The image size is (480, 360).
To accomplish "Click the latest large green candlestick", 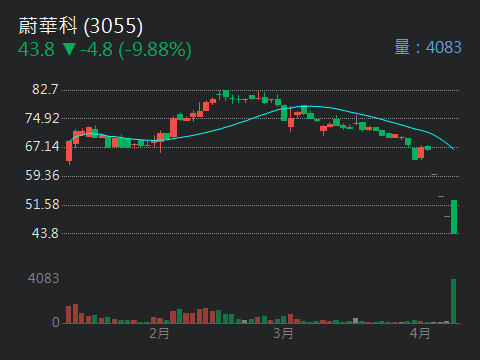I will point(454,217).
